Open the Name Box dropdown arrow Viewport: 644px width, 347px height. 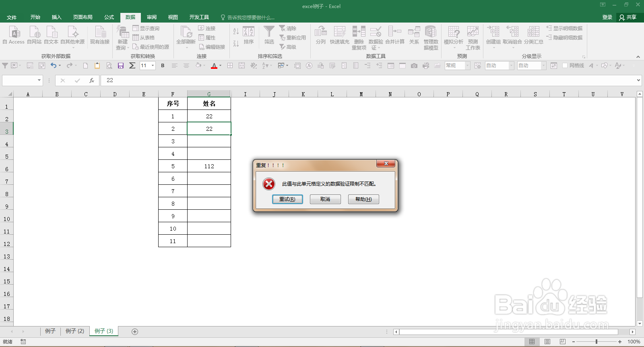[x=39, y=81]
